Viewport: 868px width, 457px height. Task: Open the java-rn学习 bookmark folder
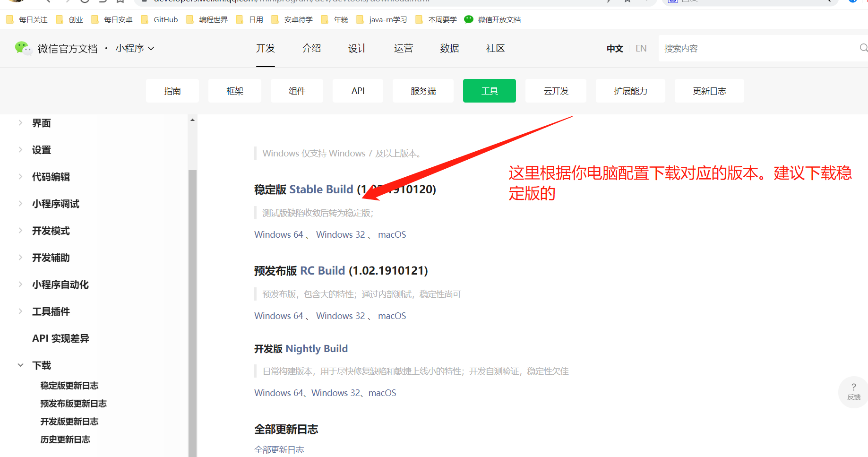(382, 19)
